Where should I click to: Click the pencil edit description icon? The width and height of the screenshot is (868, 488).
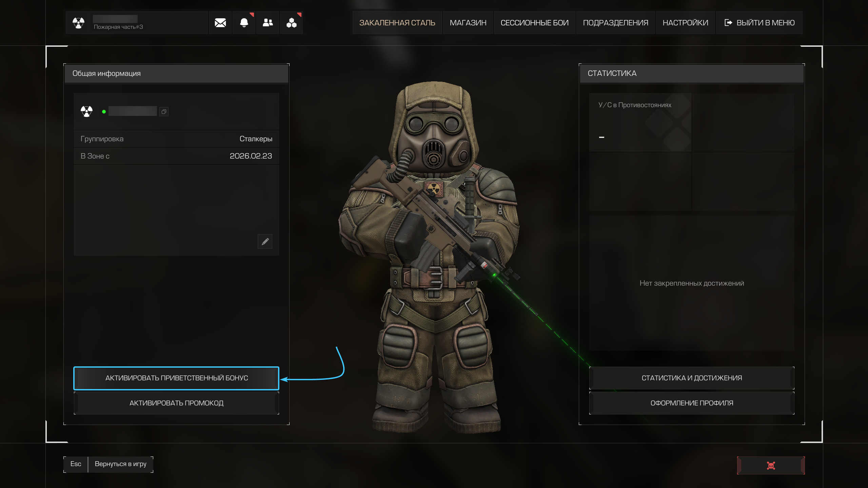(x=265, y=242)
